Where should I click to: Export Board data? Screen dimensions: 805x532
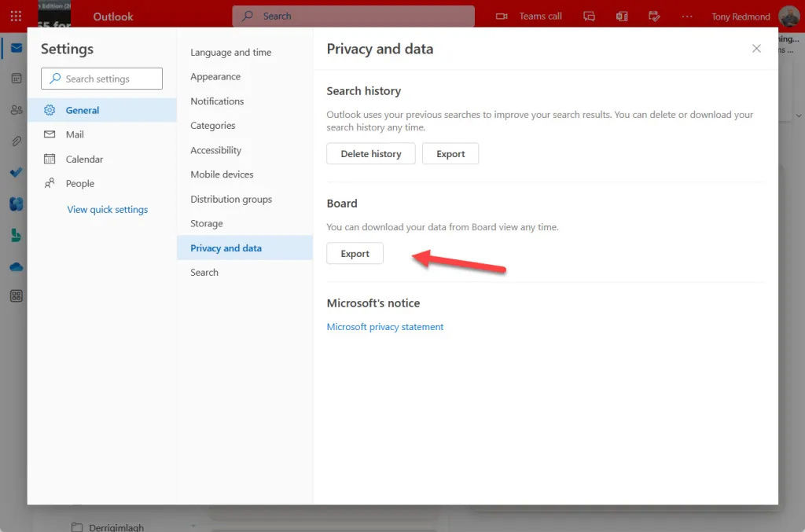point(355,254)
